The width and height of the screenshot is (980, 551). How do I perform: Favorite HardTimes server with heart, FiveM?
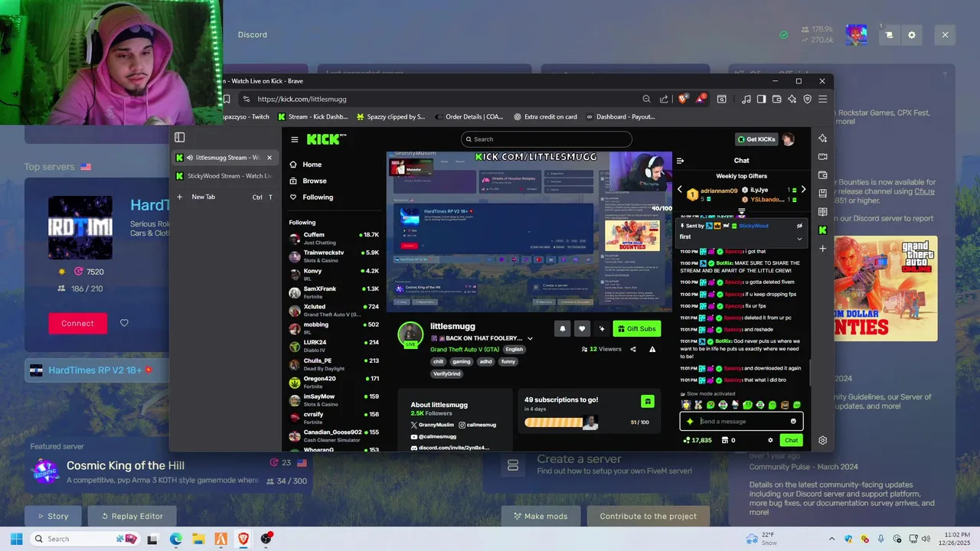(124, 323)
